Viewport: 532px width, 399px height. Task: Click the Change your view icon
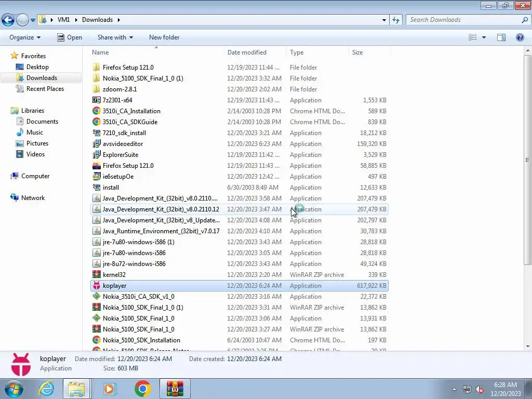pos(473,37)
